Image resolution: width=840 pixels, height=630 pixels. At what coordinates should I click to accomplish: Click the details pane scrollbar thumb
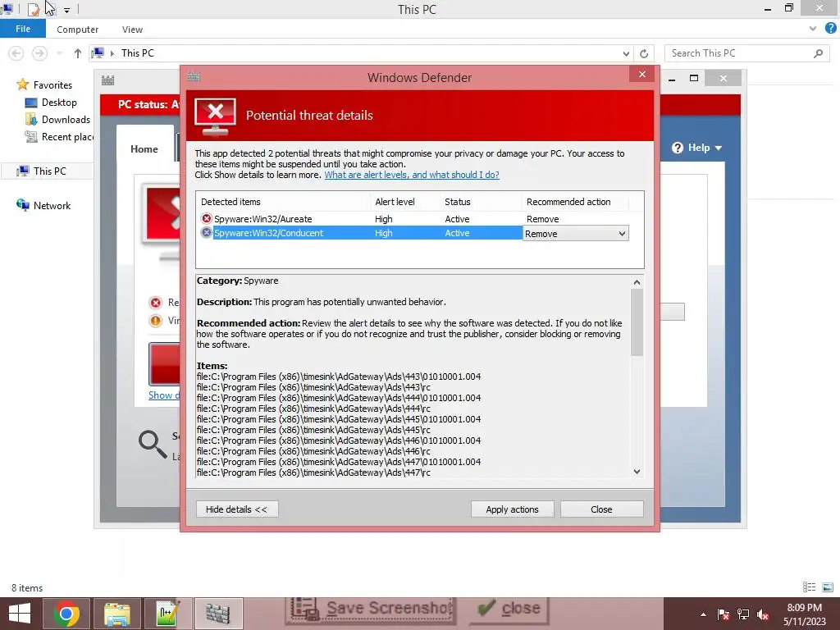637,322
